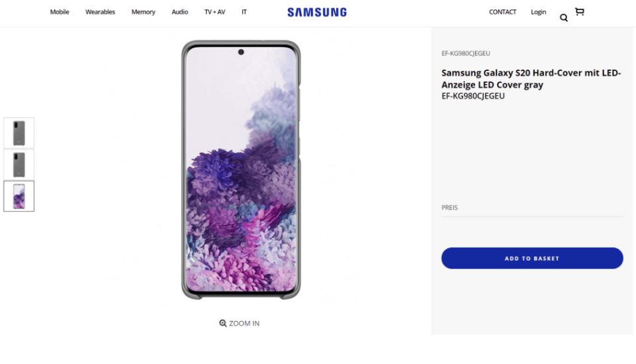Click the CONTACT link
Screen dimensions: 636x364
coord(502,12)
